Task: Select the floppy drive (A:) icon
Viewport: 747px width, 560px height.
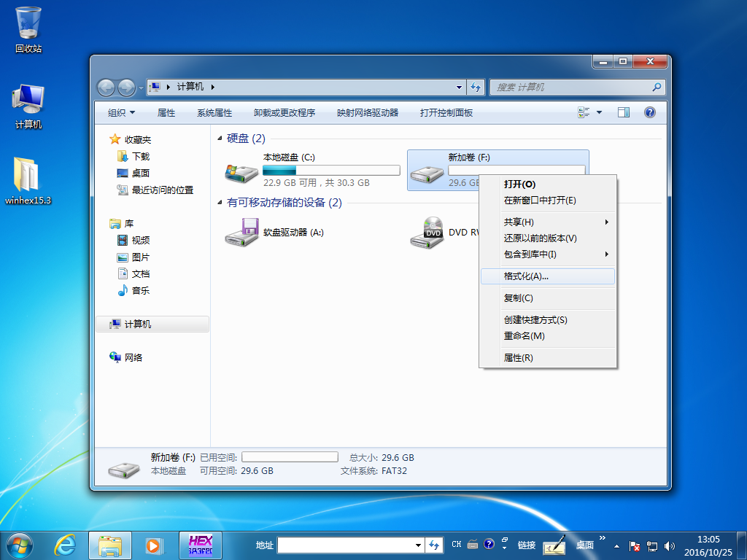Action: pyautogui.click(x=242, y=233)
